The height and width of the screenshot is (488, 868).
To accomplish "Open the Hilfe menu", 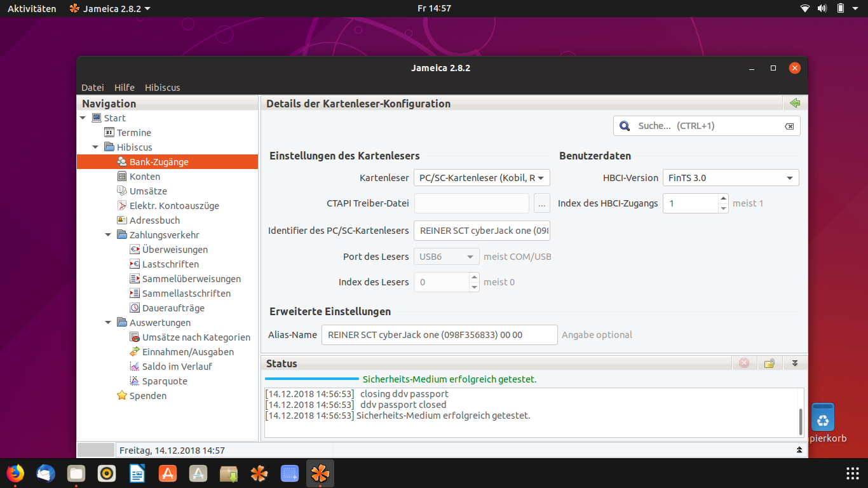I will pyautogui.click(x=125, y=88).
